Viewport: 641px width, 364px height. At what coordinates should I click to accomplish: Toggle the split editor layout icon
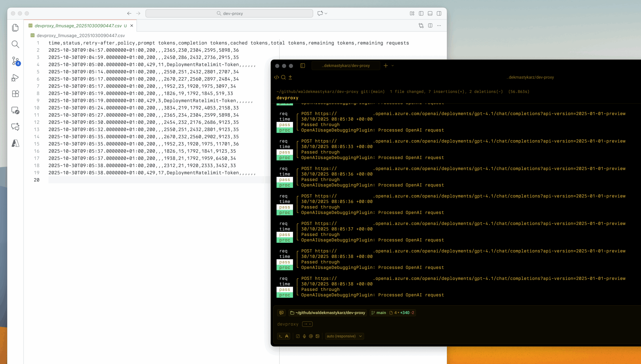pos(430,26)
